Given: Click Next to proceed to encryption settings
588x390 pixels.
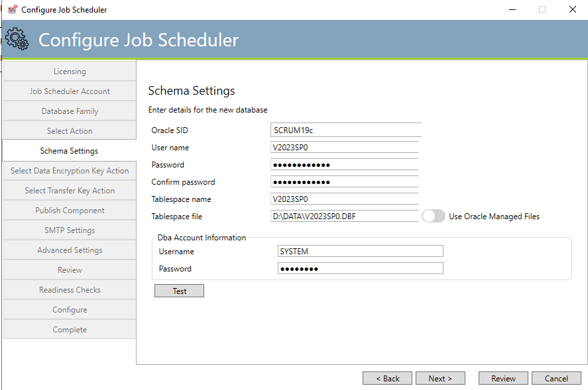Looking at the screenshot, I should 440,378.
